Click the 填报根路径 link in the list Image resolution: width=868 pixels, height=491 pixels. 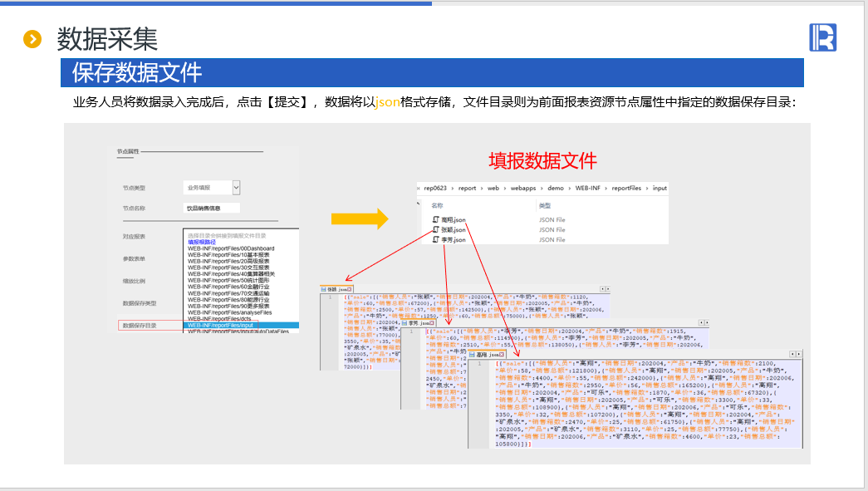click(x=201, y=242)
